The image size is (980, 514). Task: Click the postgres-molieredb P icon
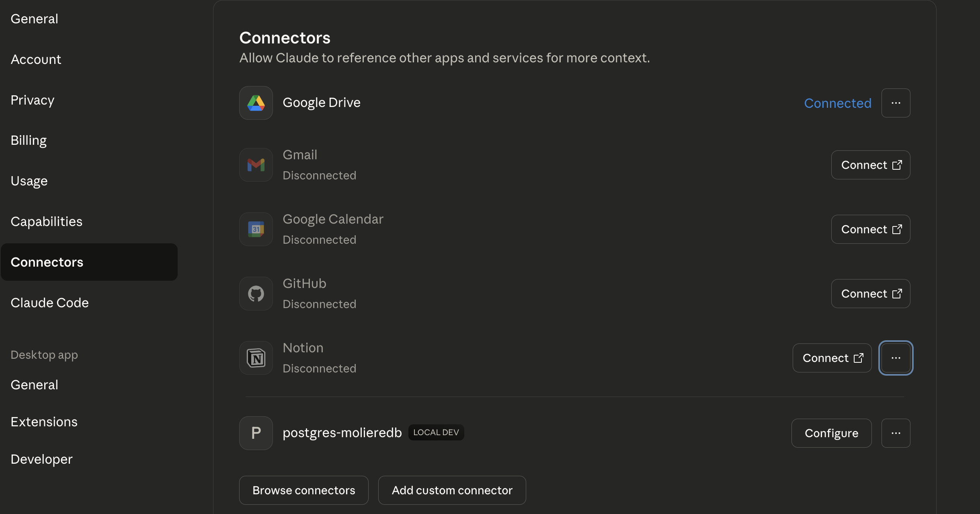(256, 433)
